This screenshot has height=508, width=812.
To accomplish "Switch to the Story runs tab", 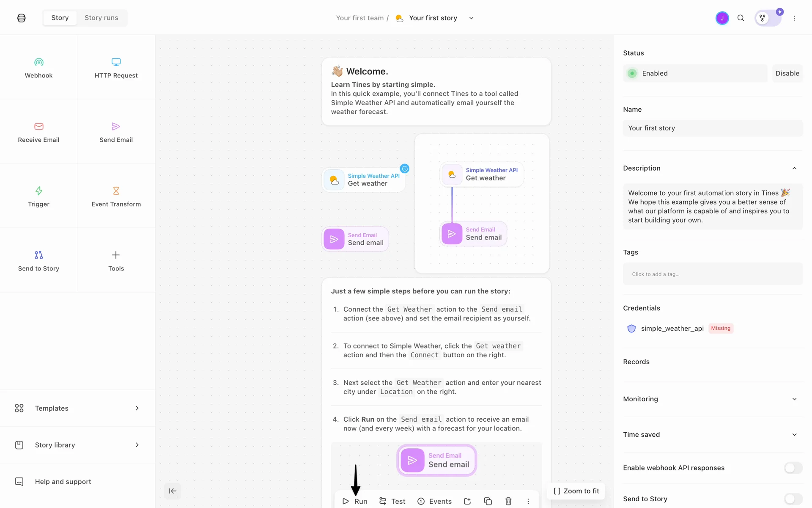I will point(101,18).
